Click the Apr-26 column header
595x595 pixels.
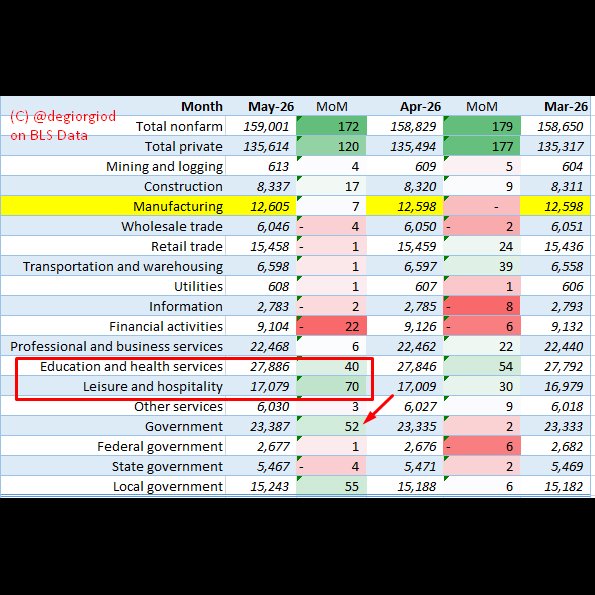pos(420,107)
